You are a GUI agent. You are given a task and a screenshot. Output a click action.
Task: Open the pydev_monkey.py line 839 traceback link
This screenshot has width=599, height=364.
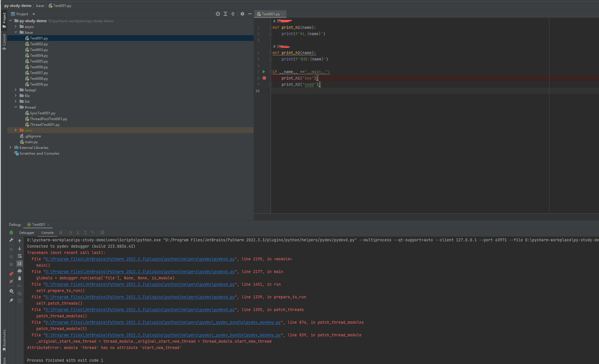[x=163, y=335]
